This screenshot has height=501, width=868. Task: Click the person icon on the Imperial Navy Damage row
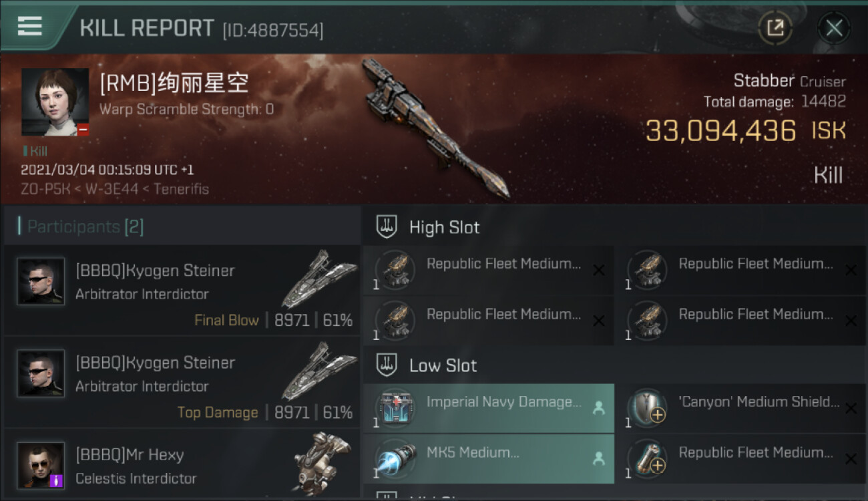tap(599, 408)
